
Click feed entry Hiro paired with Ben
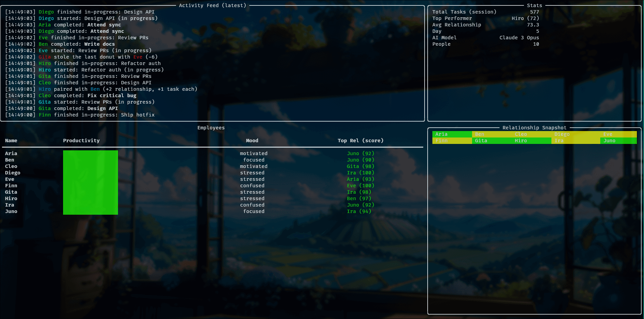[101, 89]
